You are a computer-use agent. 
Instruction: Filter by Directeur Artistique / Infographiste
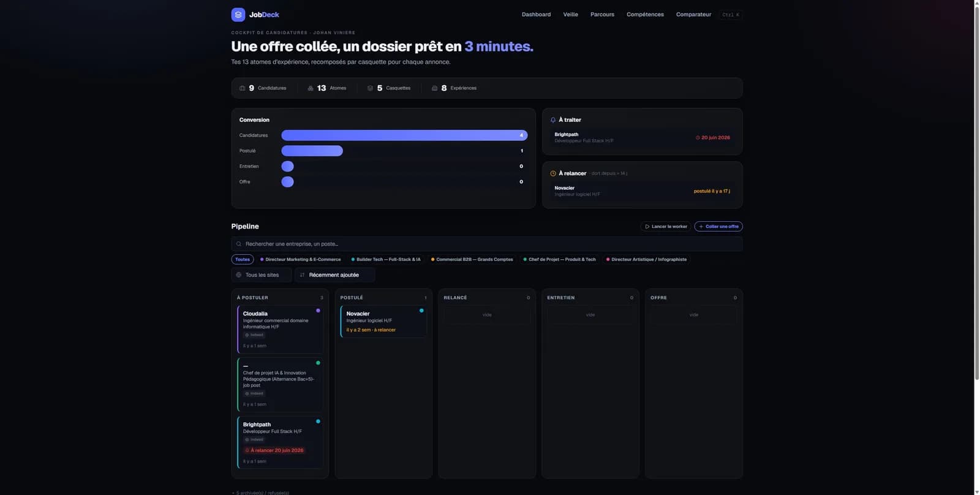(646, 259)
